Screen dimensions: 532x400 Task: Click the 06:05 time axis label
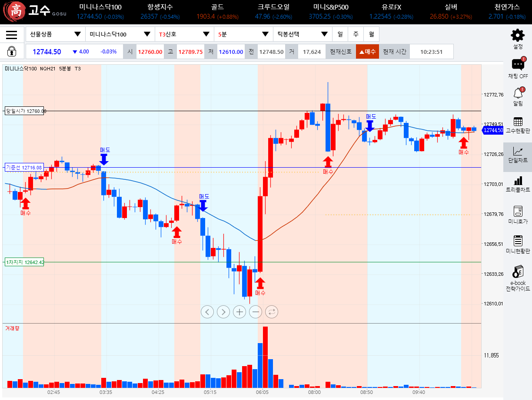click(x=262, y=392)
